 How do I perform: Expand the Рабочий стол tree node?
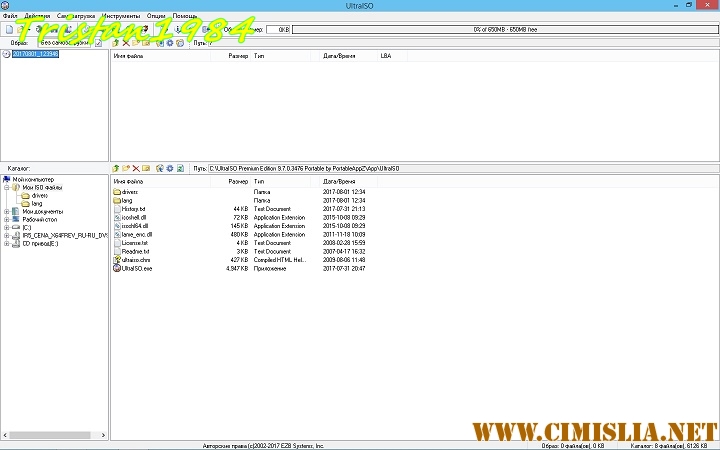click(7, 219)
